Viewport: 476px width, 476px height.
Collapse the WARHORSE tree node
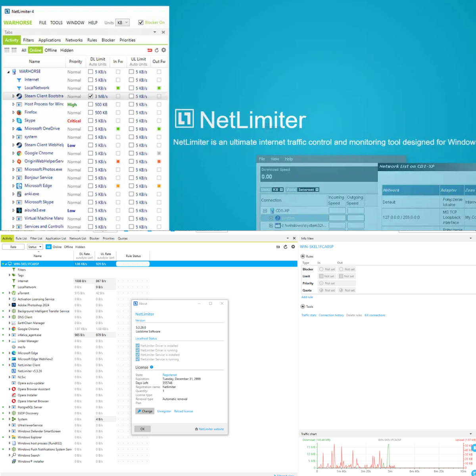pyautogui.click(x=8, y=72)
